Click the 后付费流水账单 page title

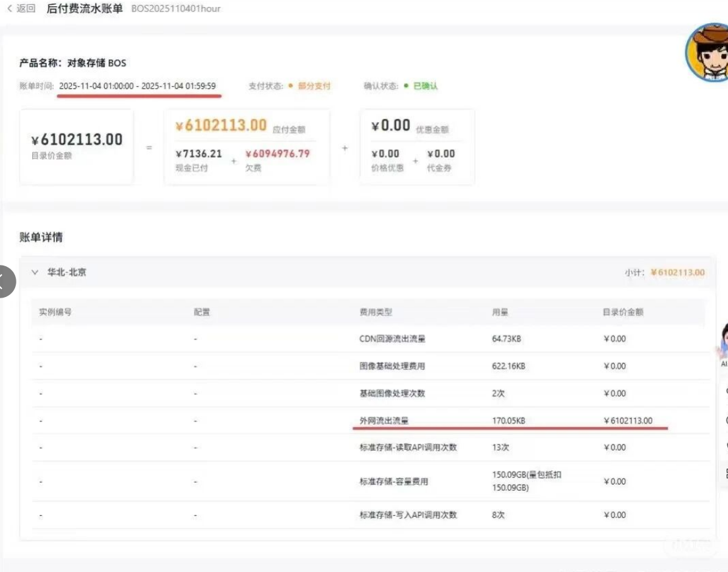[x=84, y=8]
